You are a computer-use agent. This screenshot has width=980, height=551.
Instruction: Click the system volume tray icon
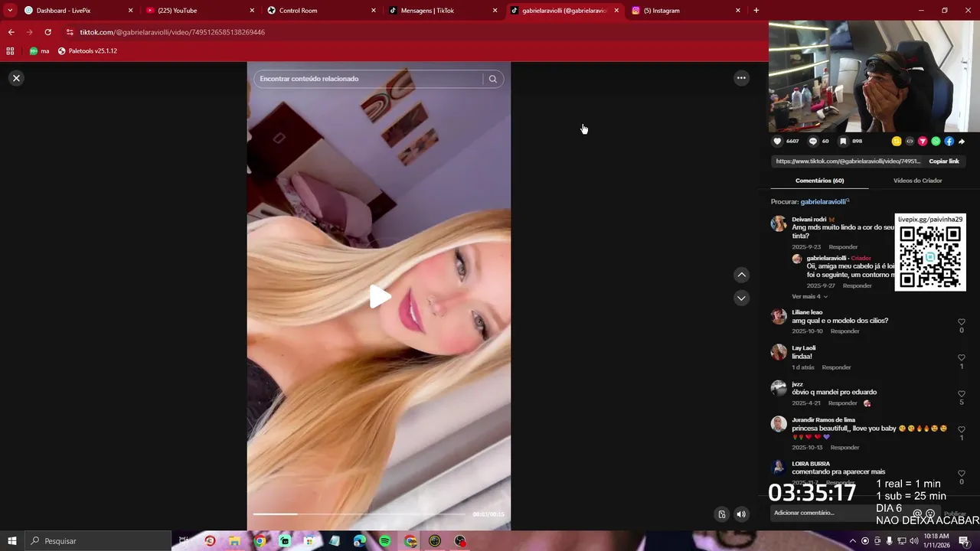[x=913, y=541]
